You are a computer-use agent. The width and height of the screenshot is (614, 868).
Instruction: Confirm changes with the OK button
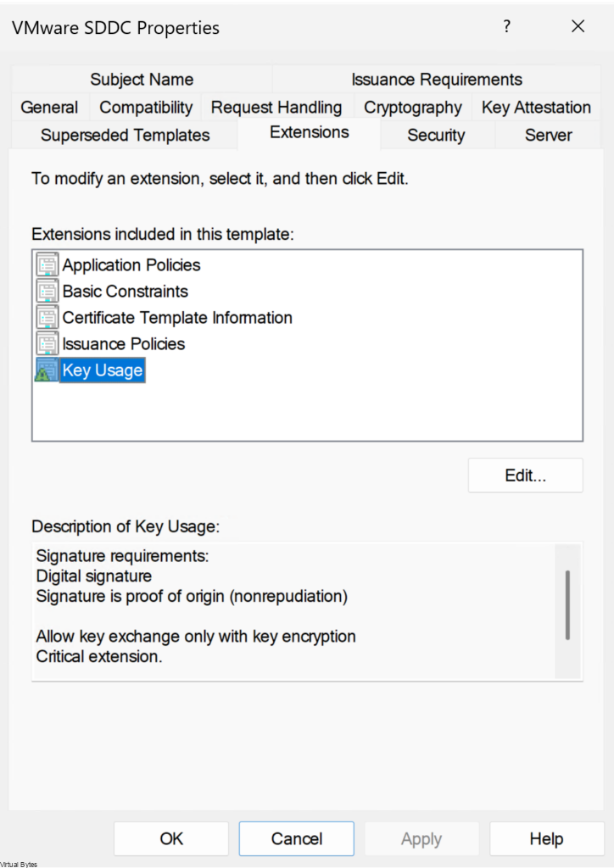pos(171,839)
